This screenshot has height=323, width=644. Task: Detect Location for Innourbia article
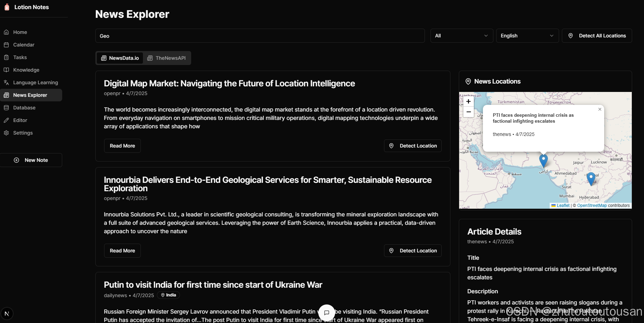(x=413, y=251)
